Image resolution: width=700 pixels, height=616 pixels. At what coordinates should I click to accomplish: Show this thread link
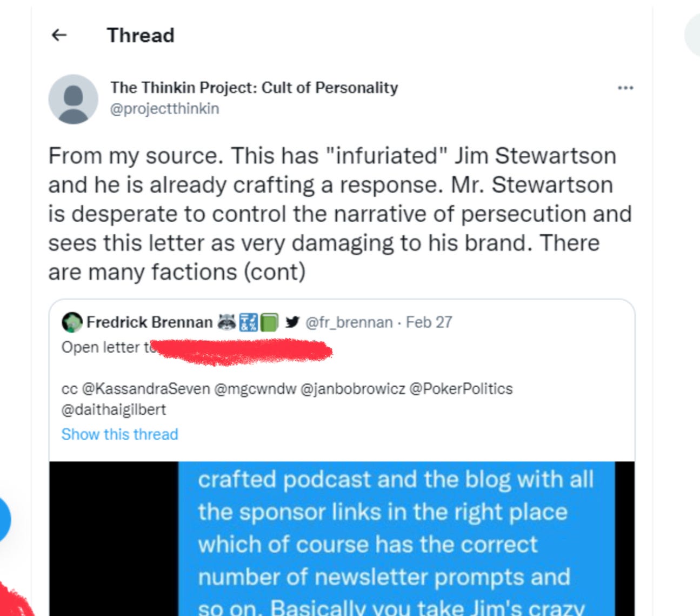tap(119, 434)
